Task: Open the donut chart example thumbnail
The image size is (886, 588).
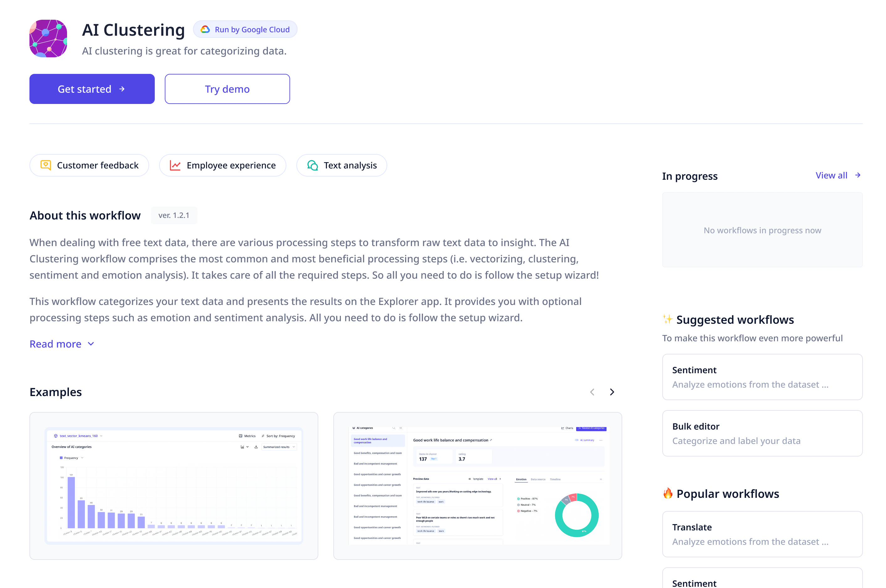Action: click(x=477, y=486)
